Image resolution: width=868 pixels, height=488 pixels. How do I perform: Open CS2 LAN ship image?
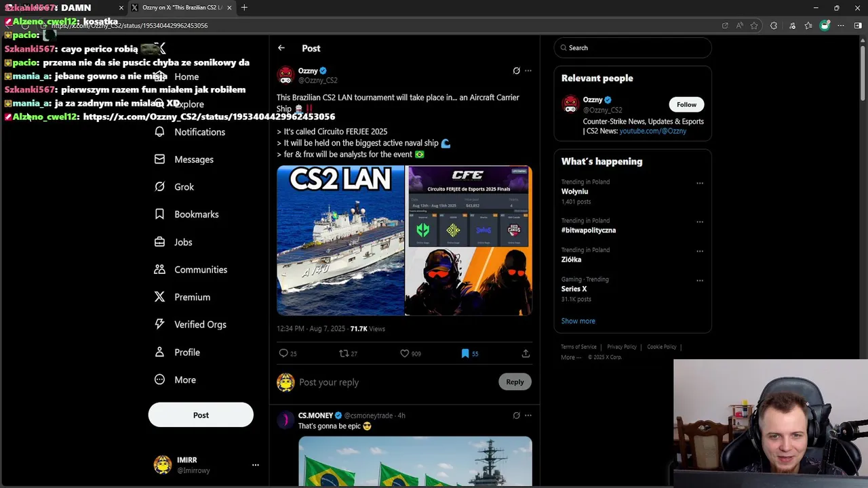coord(340,241)
